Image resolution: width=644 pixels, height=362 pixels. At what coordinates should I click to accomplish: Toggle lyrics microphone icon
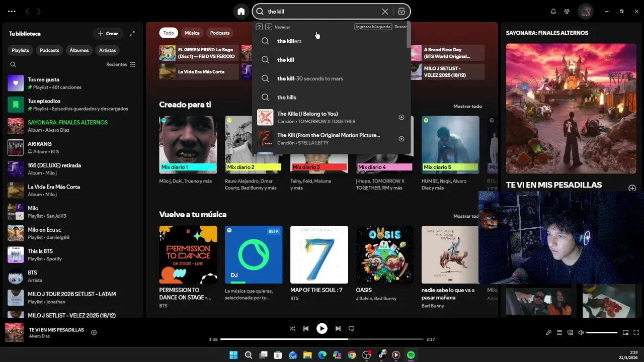click(548, 332)
